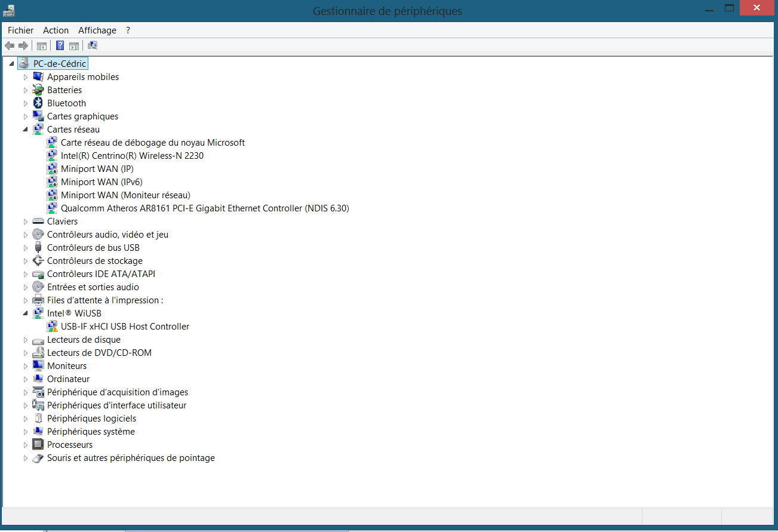Select USB-IF xHCI USB Host Controller label
This screenshot has height=532, width=778.
[x=125, y=326]
